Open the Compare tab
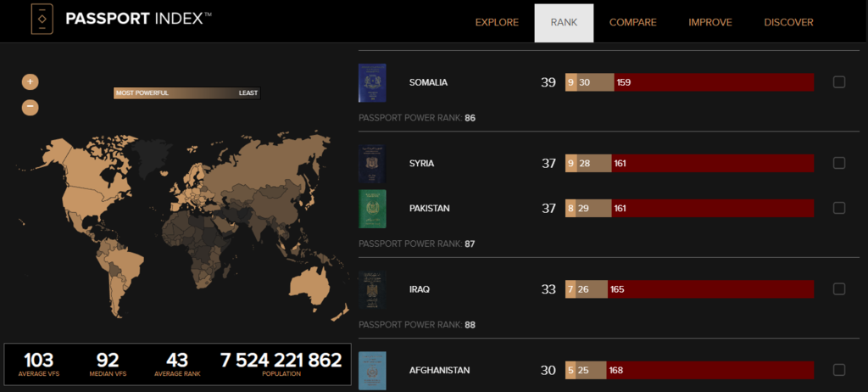 pyautogui.click(x=632, y=23)
